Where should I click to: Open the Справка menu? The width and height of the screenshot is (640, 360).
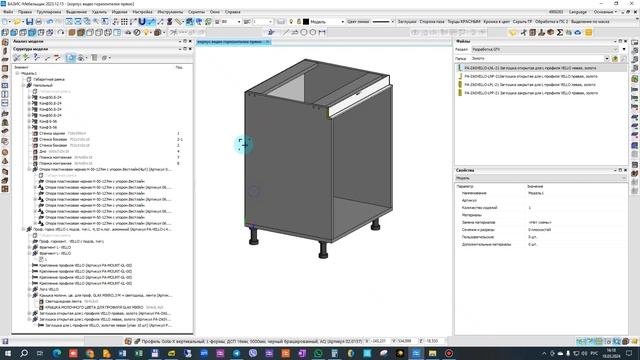[233, 12]
